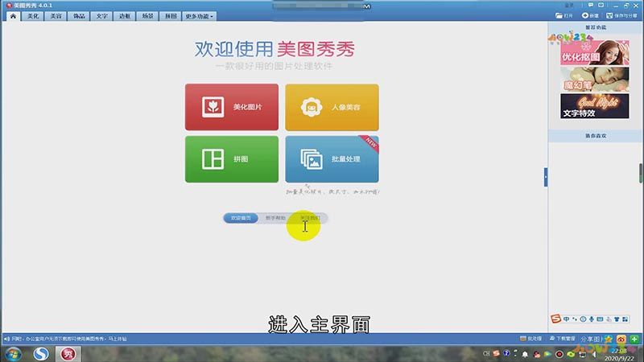Toggle punctuation mode on IME bar
The image size is (644, 362).
[x=575, y=319]
